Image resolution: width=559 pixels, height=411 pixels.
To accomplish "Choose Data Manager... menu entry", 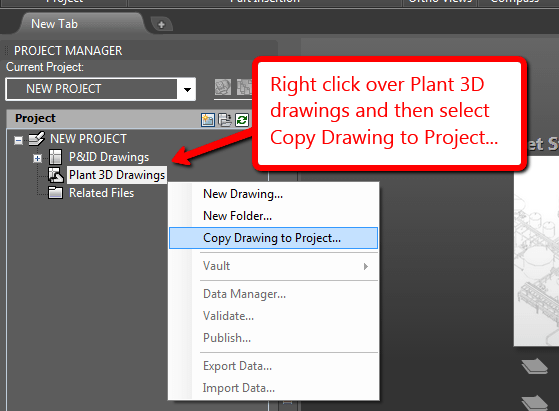I will [273, 294].
